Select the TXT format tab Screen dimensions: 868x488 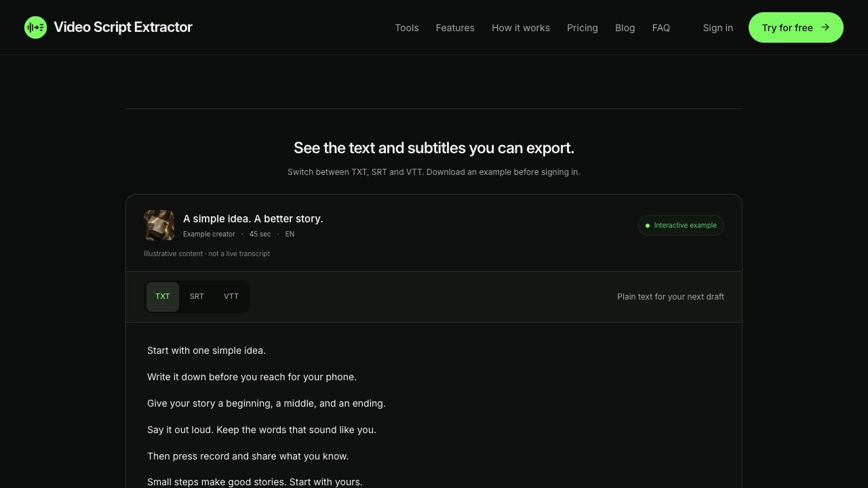[x=163, y=297]
